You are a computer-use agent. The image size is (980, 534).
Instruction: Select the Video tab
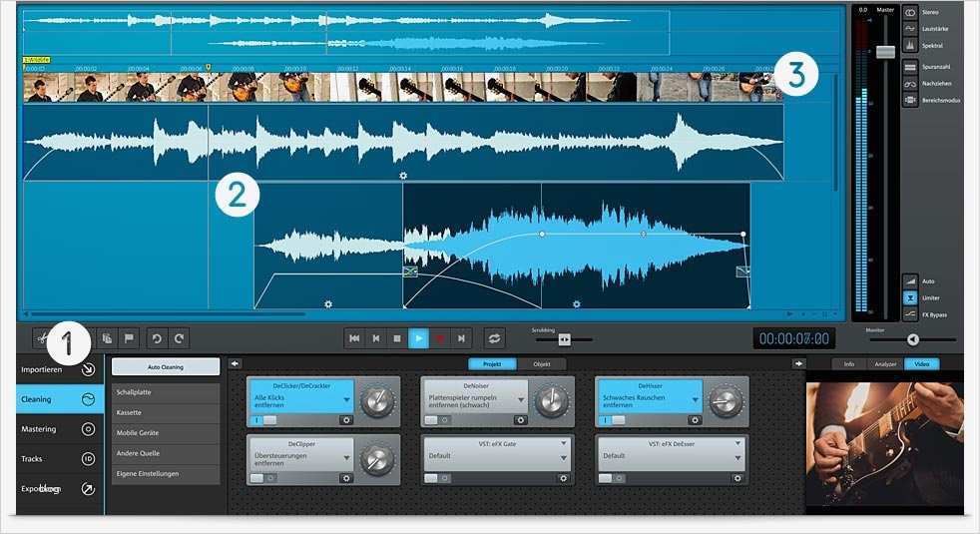pos(921,364)
